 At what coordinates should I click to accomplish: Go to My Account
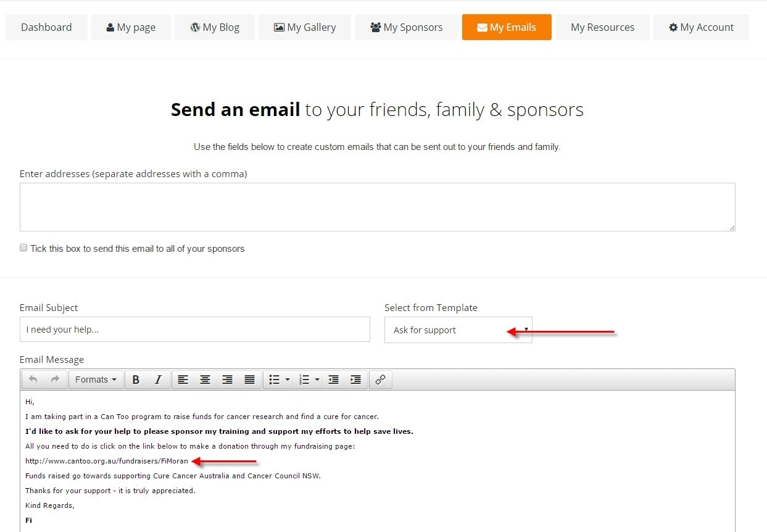click(701, 27)
